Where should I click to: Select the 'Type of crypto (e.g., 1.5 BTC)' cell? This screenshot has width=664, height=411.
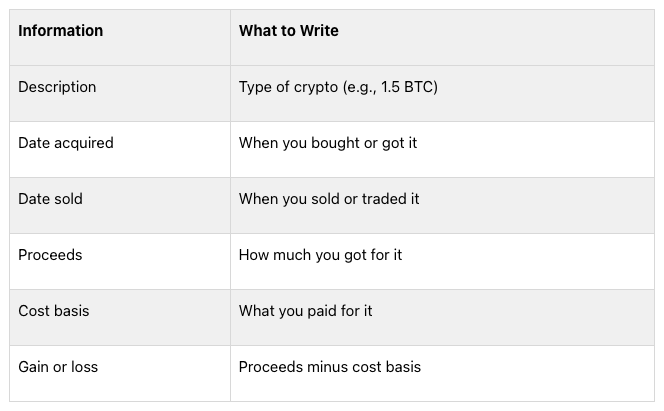338,87
